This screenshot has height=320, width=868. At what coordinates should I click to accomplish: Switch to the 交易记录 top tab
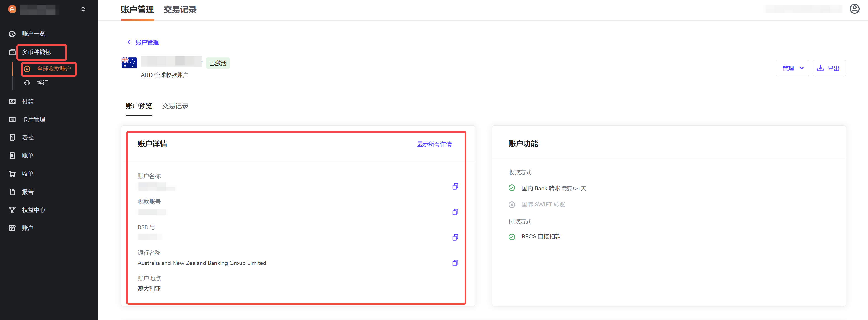[180, 10]
